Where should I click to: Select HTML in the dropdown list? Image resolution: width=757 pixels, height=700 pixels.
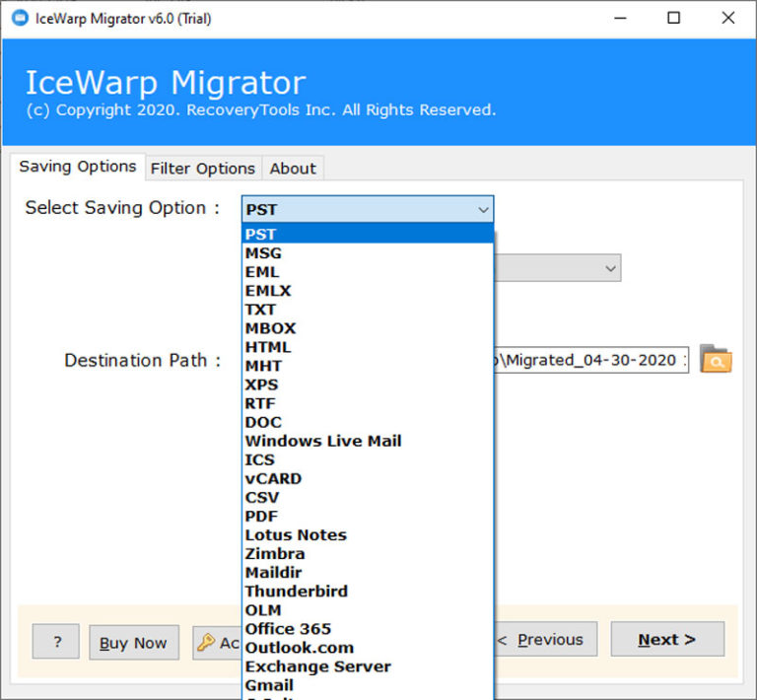tap(368, 347)
